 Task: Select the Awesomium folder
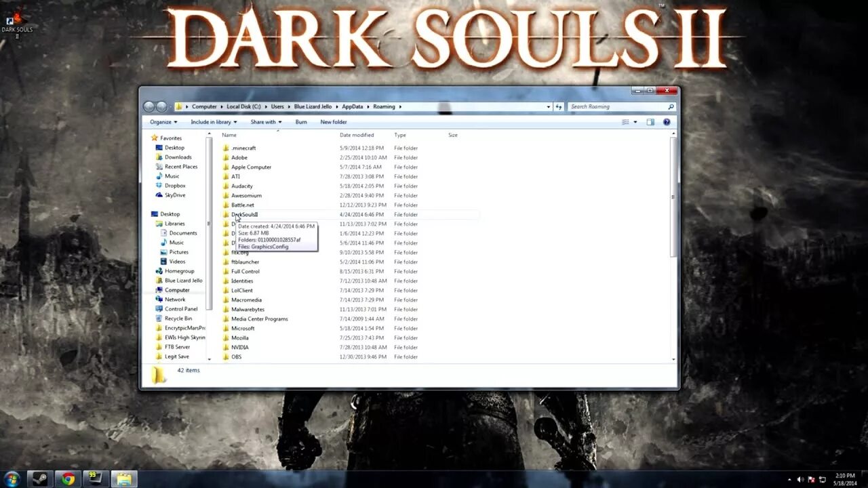pos(246,195)
